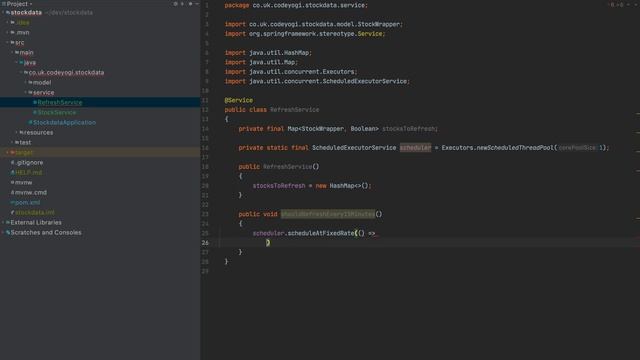Screen dimensions: 640x360
Task: Click the StockdataApplication class icon
Action: click(x=31, y=122)
